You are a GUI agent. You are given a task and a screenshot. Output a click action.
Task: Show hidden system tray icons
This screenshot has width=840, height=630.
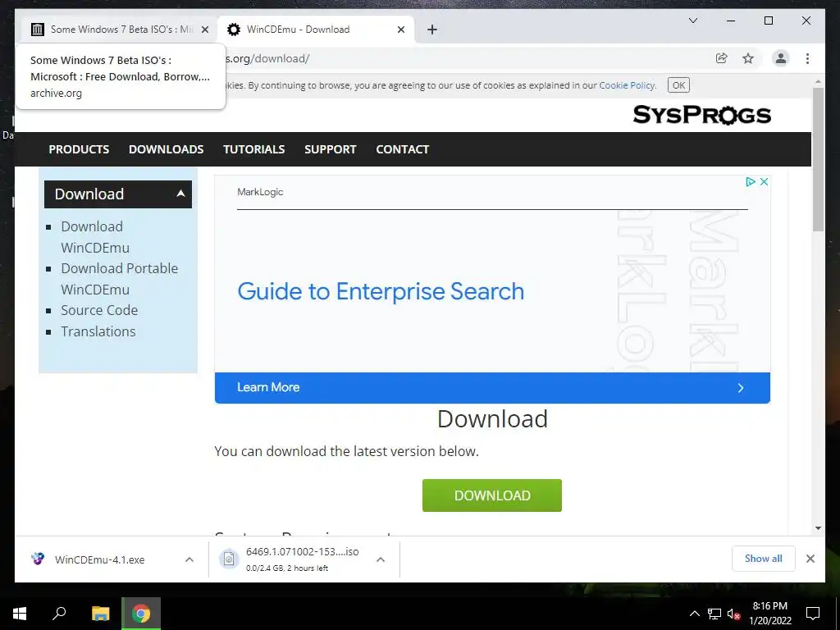pos(694,614)
